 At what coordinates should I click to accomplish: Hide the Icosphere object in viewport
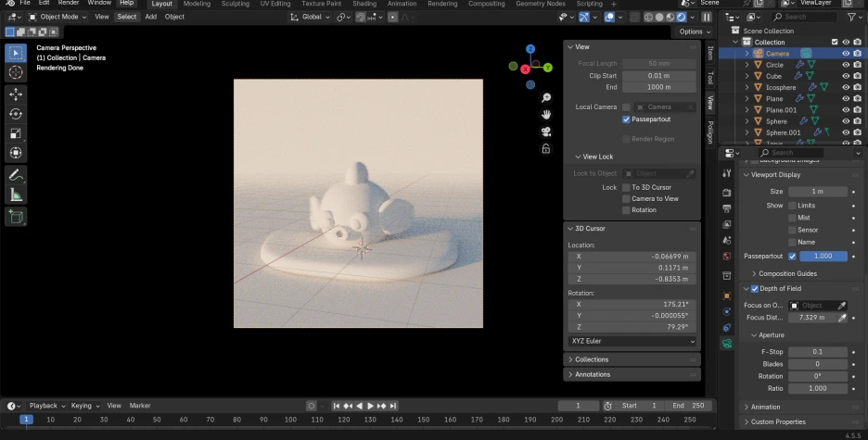point(845,87)
